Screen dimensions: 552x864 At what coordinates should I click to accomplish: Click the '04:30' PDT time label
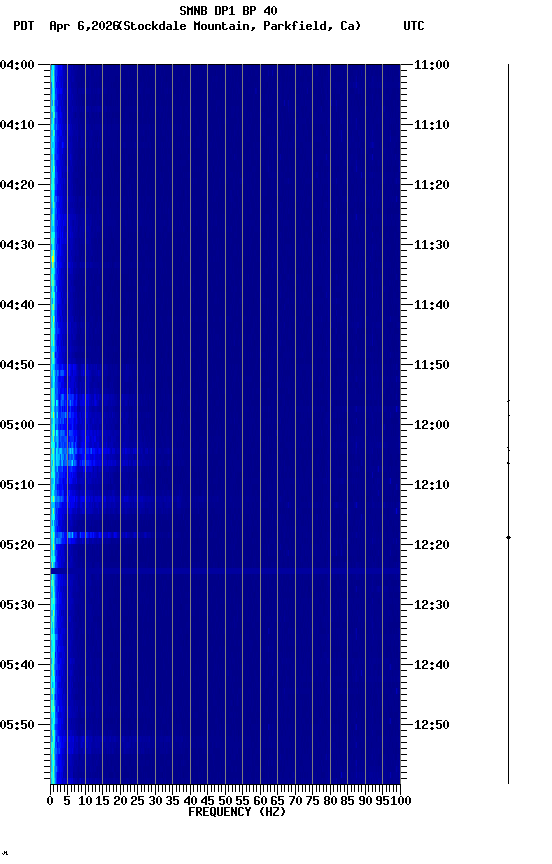17,245
